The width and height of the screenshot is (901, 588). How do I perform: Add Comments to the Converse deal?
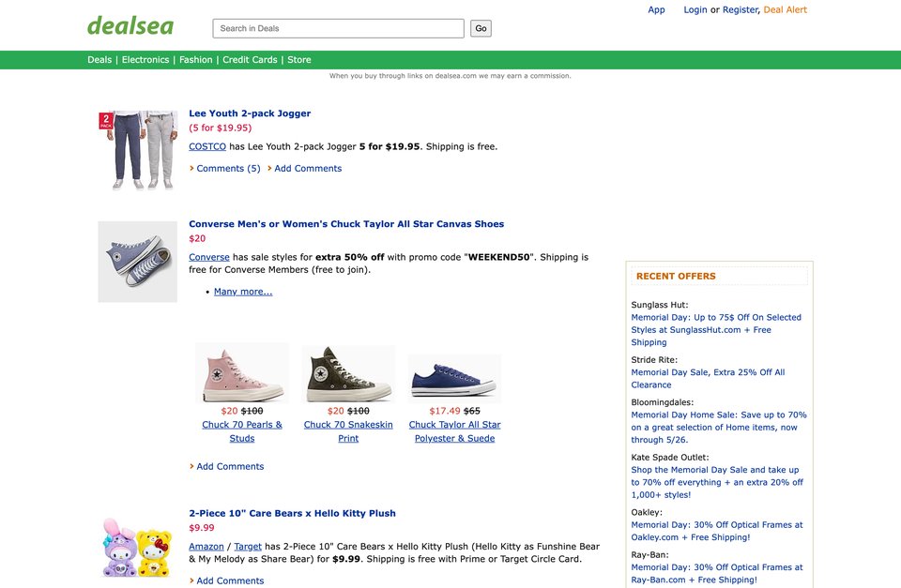(x=230, y=466)
